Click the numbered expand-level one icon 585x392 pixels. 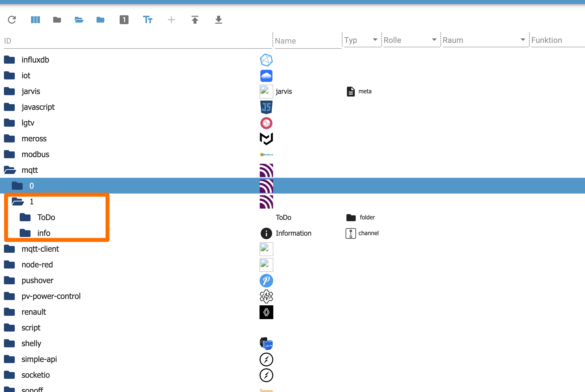124,20
